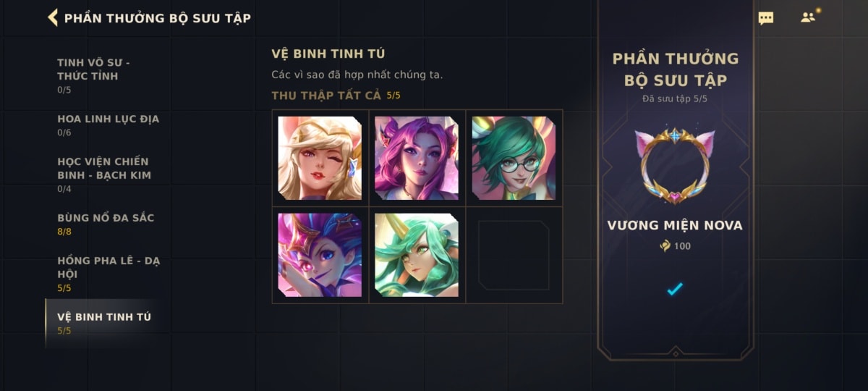
Task: Select the green-haired champion with glasses
Action: click(x=514, y=158)
